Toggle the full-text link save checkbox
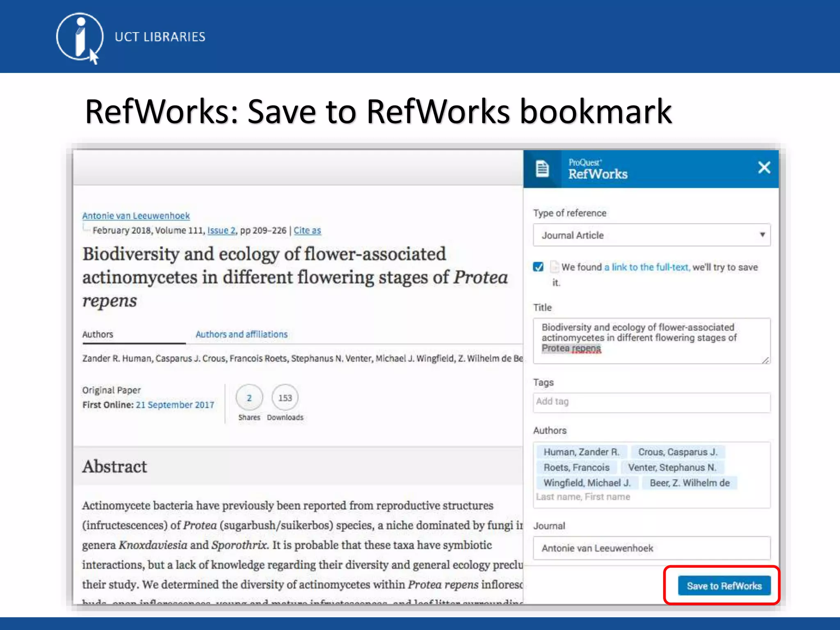Screen dimensions: 840x630 pos(539,267)
